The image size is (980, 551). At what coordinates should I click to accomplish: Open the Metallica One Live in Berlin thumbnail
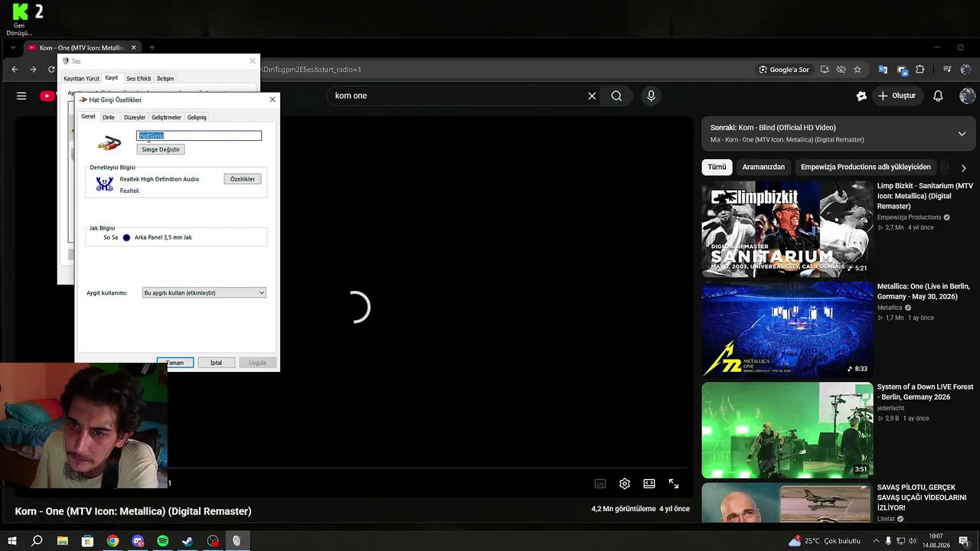787,330
